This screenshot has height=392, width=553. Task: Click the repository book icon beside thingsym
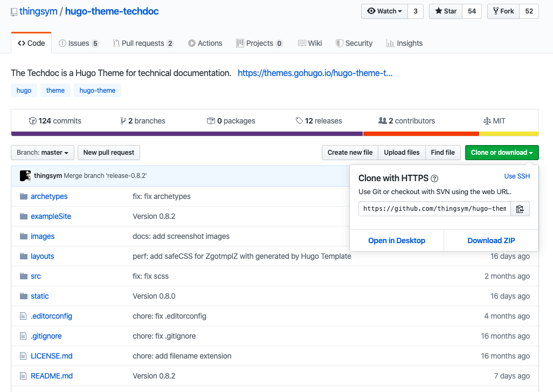(x=14, y=12)
